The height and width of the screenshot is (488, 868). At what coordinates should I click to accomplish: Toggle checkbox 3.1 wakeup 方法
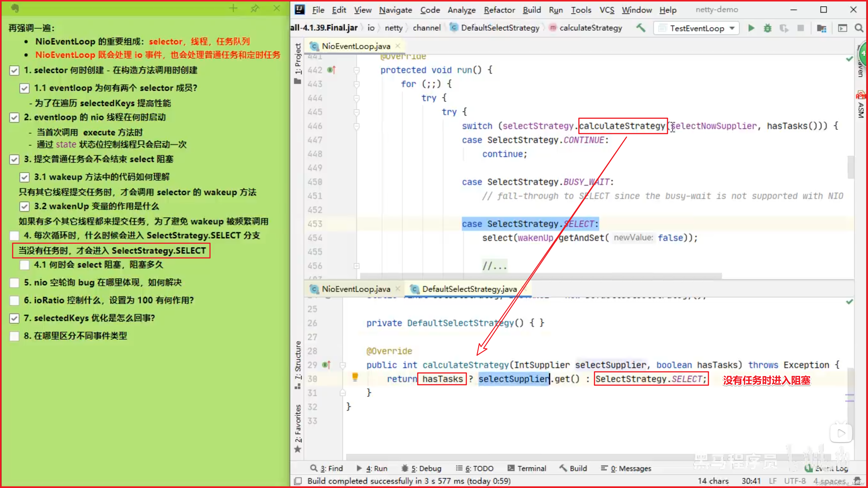(24, 177)
